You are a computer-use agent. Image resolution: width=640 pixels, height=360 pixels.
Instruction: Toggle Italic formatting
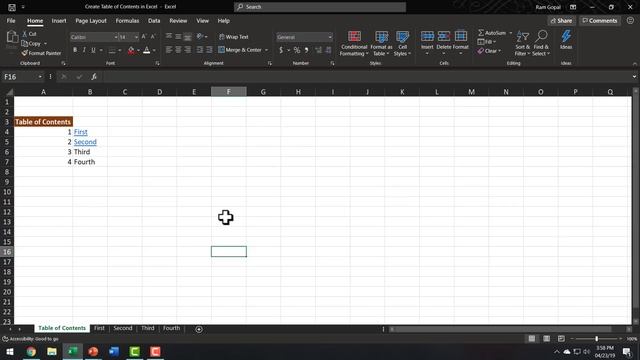pos(84,50)
